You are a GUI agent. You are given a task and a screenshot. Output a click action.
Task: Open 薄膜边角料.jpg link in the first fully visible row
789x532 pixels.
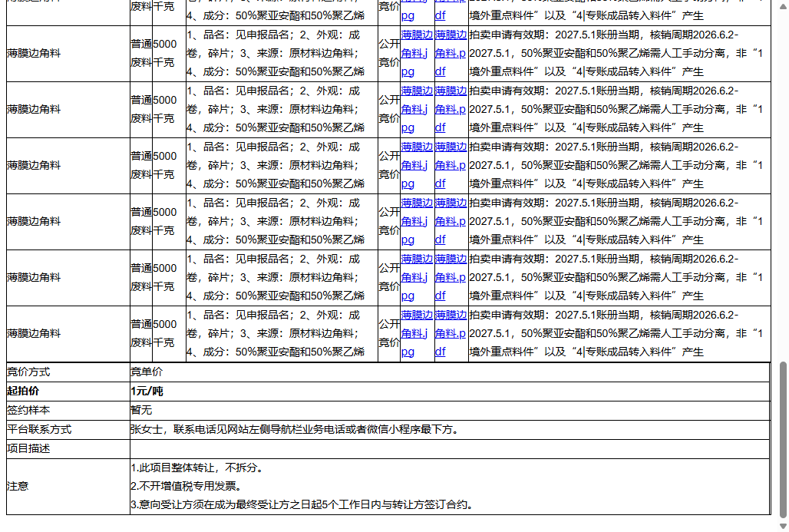point(417,53)
